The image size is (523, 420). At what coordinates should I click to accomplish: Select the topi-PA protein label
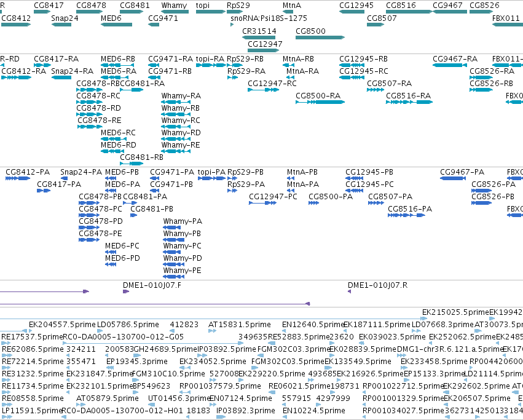pos(212,172)
